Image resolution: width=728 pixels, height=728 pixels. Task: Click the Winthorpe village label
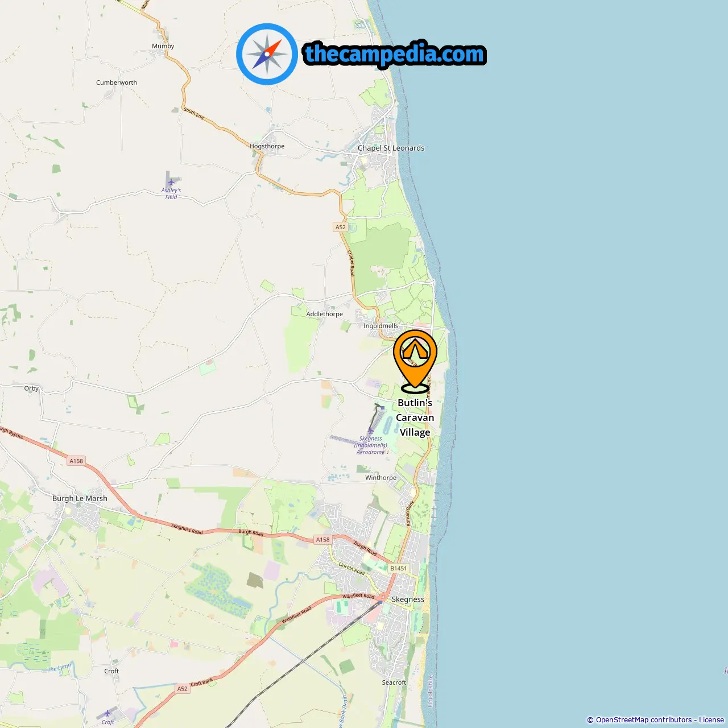(380, 478)
